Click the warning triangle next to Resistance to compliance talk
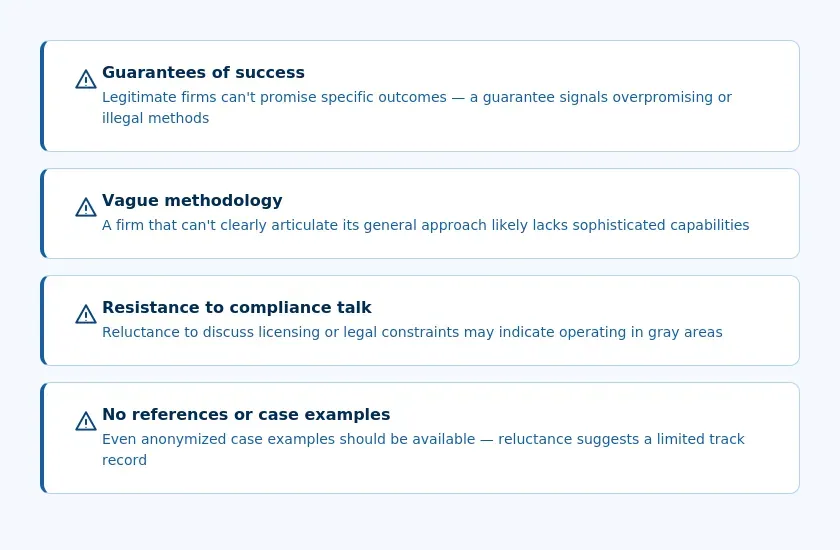The width and height of the screenshot is (840, 550). point(86,314)
